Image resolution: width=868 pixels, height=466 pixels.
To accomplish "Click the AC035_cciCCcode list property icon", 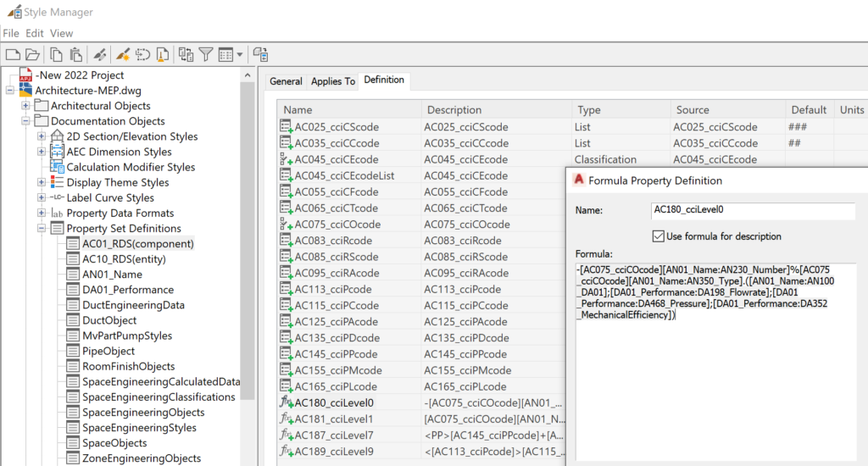I will tap(287, 143).
